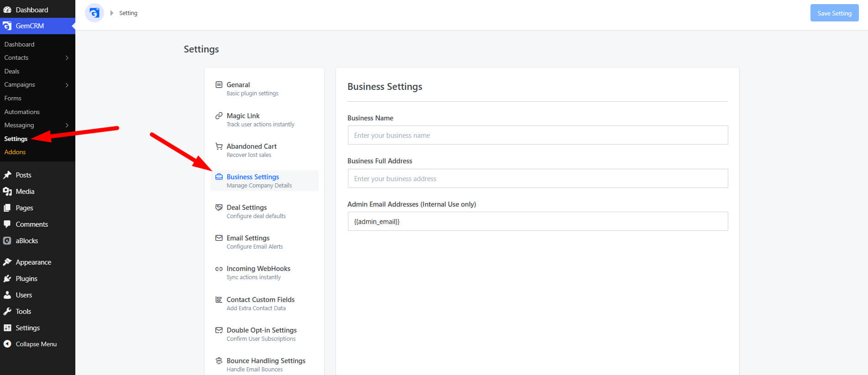868x375 pixels.
Task: Expand the Contacts submenu arrow
Action: pos(67,58)
